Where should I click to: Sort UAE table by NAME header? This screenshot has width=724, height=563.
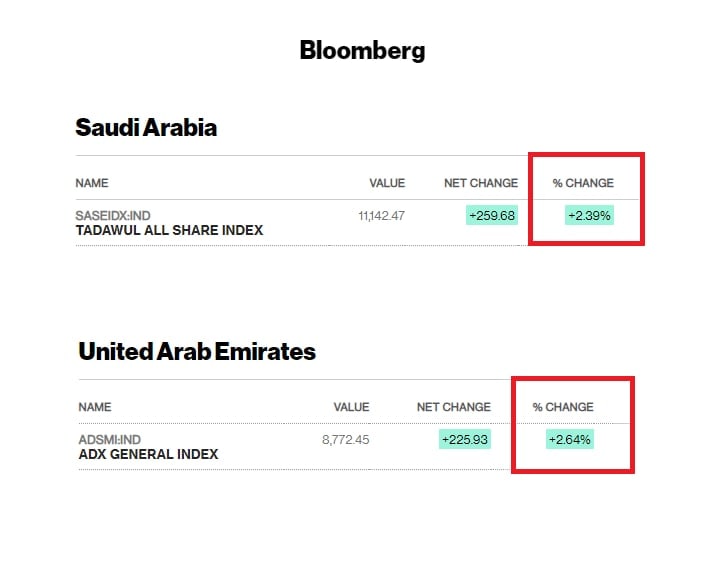coord(95,407)
